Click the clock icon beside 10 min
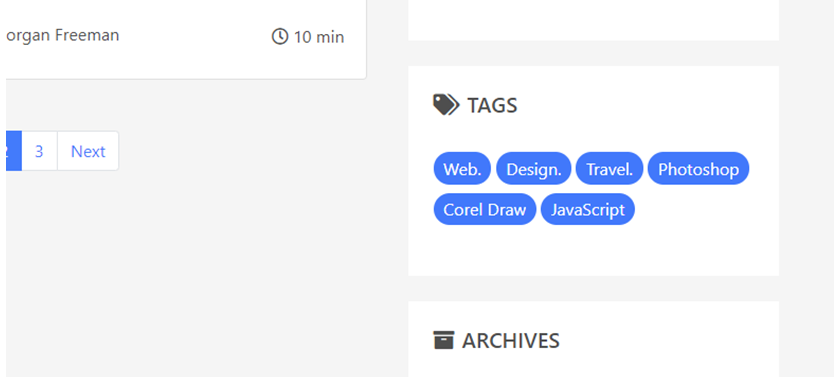The height and width of the screenshot is (377, 835). [x=280, y=37]
